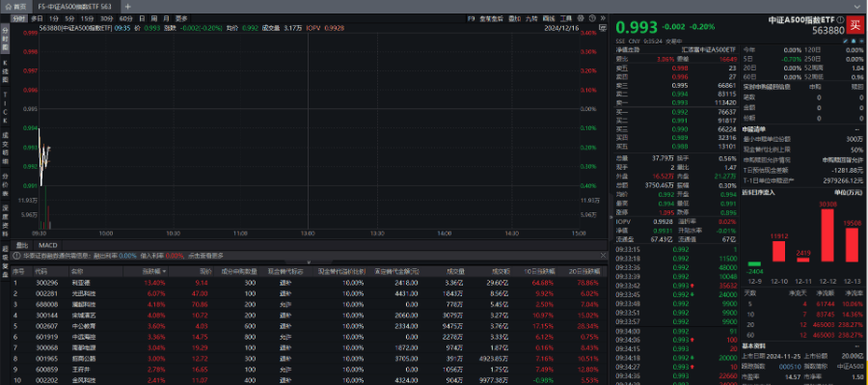Select K线图 in left sidebar
This screenshot has width=868, height=385.
pyautogui.click(x=5, y=72)
